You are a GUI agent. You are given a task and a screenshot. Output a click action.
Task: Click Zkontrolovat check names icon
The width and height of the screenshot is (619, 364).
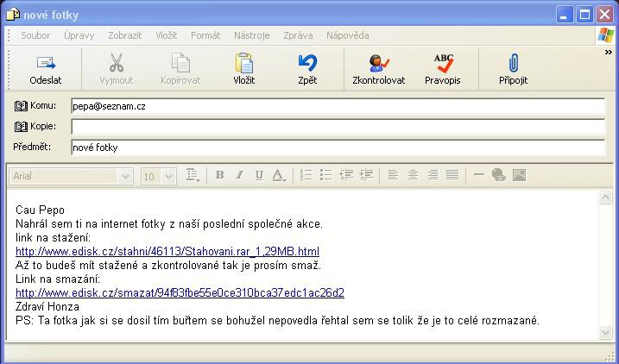(378, 64)
